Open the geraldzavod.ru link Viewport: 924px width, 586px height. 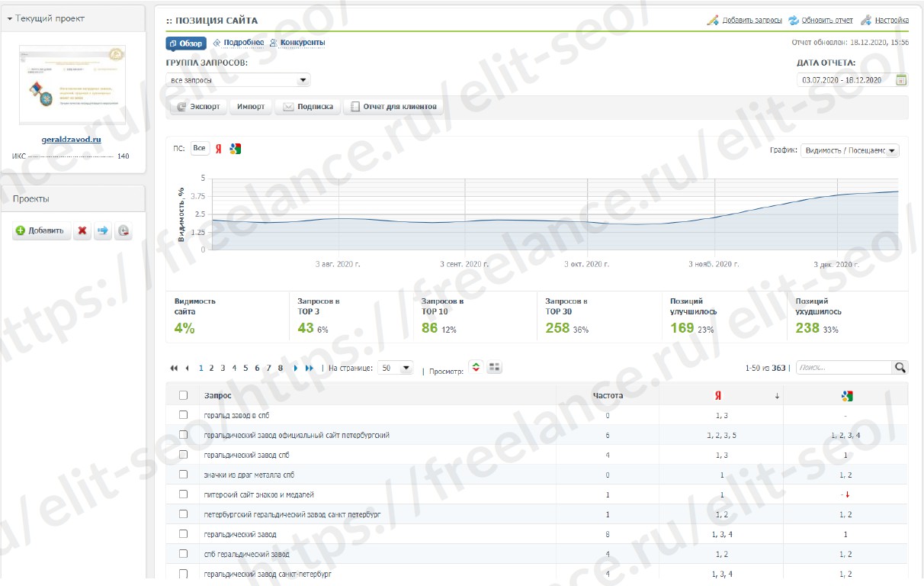71,140
